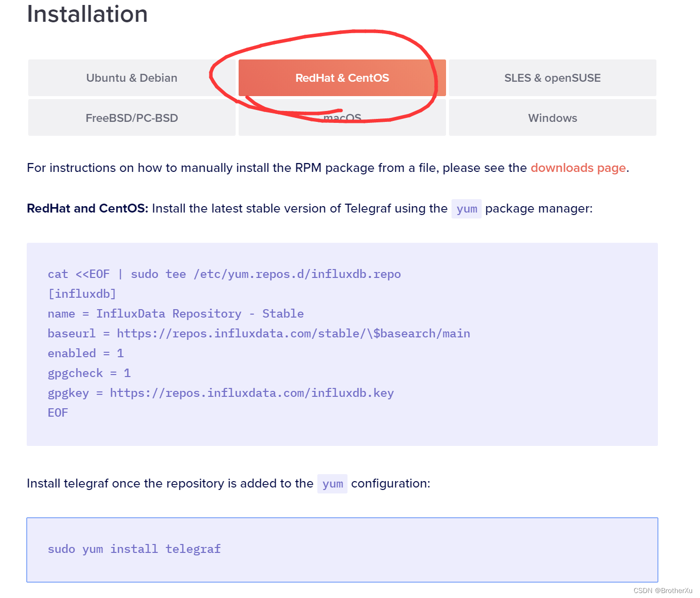Click the 'gpgcheck = 1' line
The width and height of the screenshot is (700, 598).
89,373
